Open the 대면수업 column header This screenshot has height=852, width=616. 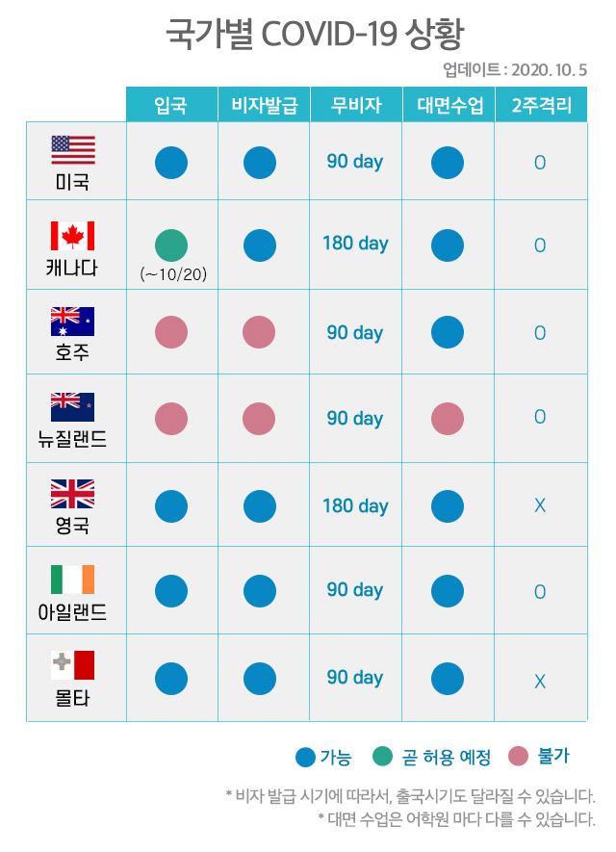tap(449, 104)
